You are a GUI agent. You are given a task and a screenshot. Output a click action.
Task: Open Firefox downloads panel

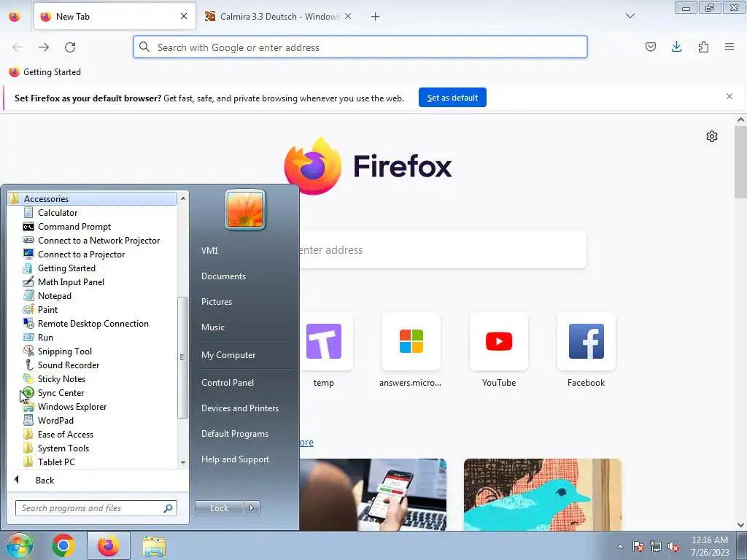676,47
